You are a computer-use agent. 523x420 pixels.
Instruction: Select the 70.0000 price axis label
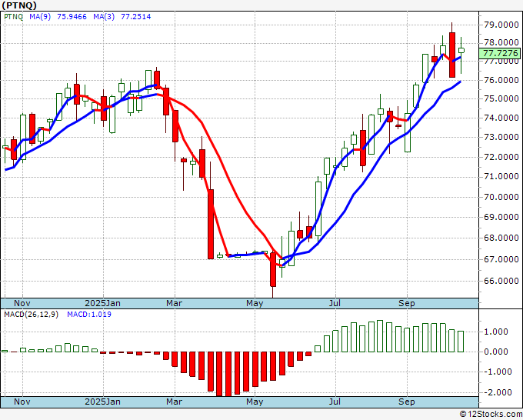[501, 197]
